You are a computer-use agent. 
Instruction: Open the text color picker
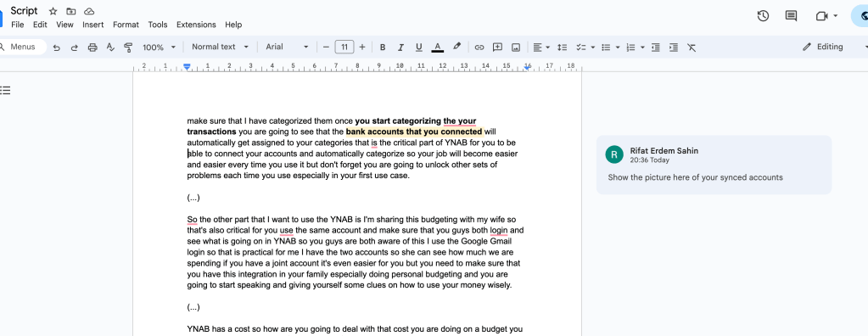[x=437, y=48]
